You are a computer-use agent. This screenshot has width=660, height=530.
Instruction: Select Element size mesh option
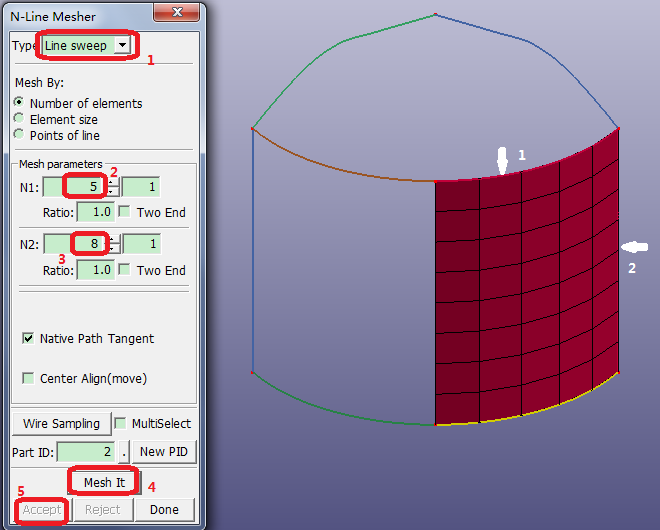pyautogui.click(x=19, y=119)
